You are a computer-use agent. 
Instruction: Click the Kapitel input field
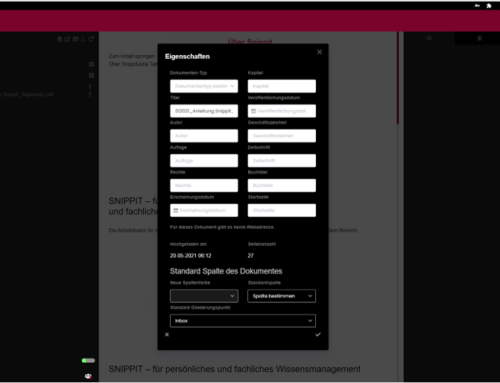click(x=282, y=86)
